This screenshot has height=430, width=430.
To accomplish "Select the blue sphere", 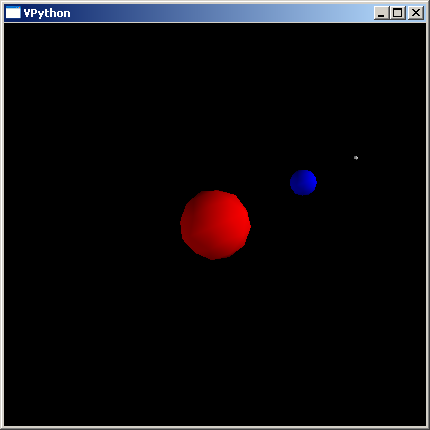I will 303,182.
